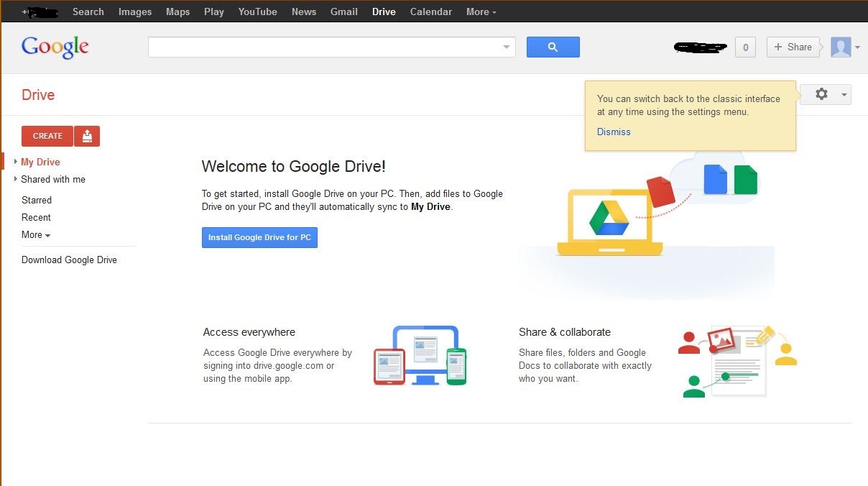Screen dimensions: 868x486
Task: Click the Download Google Drive link
Action: pos(69,260)
